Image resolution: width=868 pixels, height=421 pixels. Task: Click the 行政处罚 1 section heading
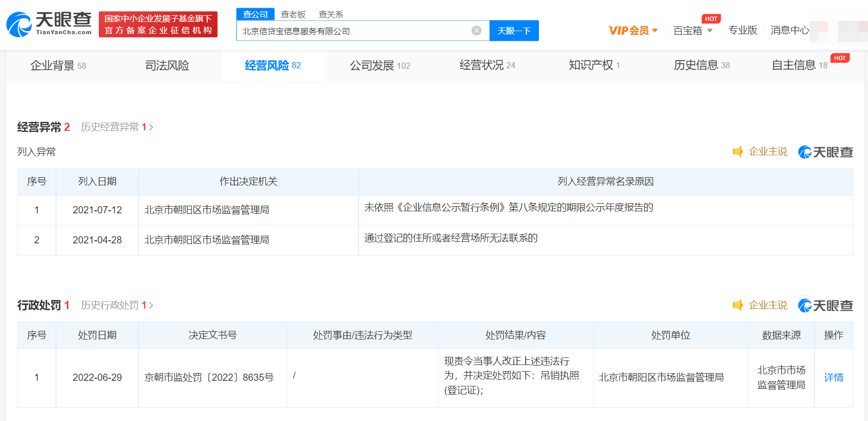click(x=43, y=305)
